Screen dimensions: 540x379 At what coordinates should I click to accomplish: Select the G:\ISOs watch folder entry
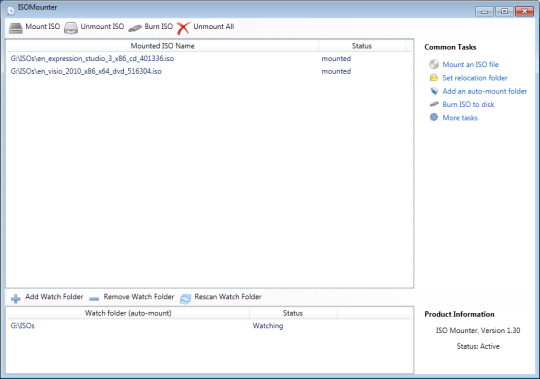point(209,326)
